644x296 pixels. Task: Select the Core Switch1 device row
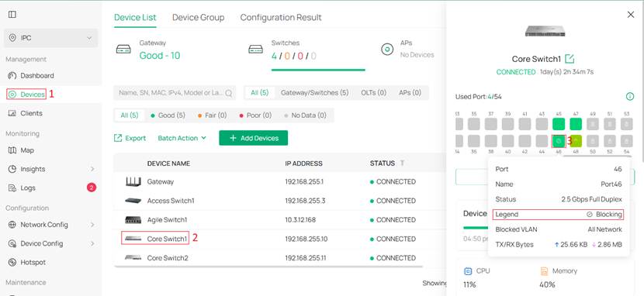[280, 239]
